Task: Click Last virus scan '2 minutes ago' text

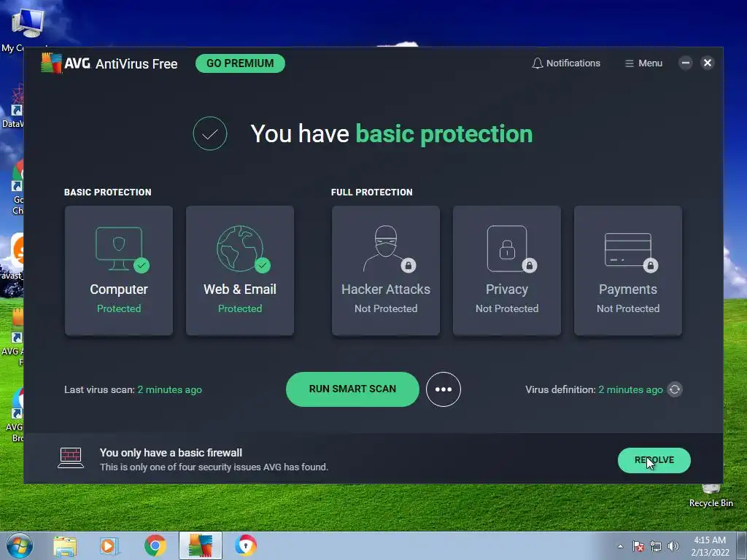Action: coord(169,389)
